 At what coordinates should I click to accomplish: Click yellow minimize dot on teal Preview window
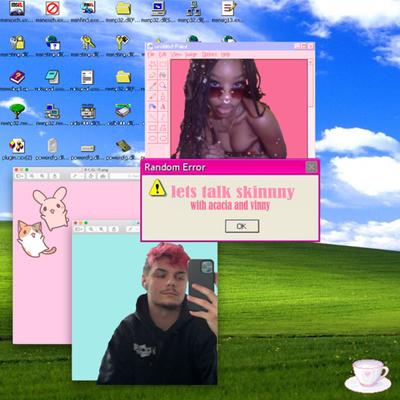point(81,223)
